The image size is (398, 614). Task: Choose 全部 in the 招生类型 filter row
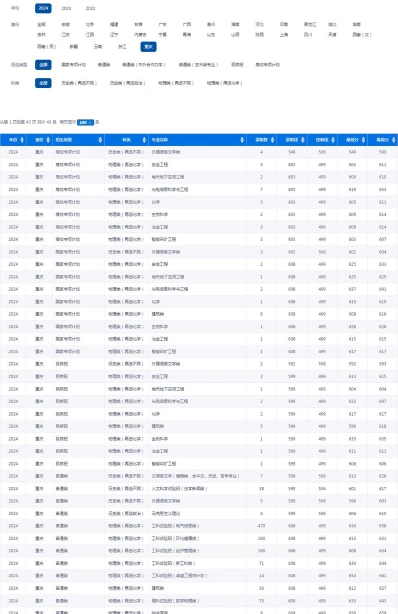tap(43, 65)
